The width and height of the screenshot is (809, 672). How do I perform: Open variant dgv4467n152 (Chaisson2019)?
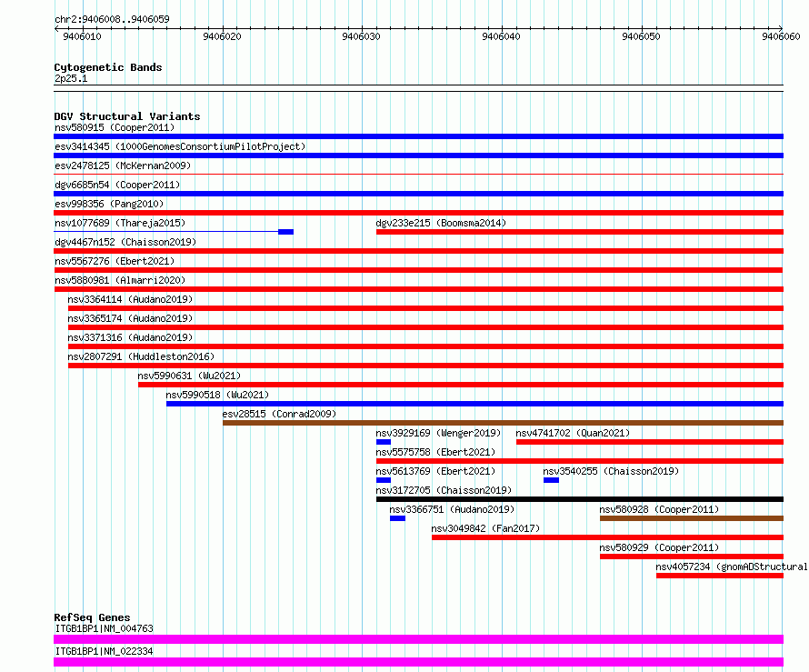point(125,242)
